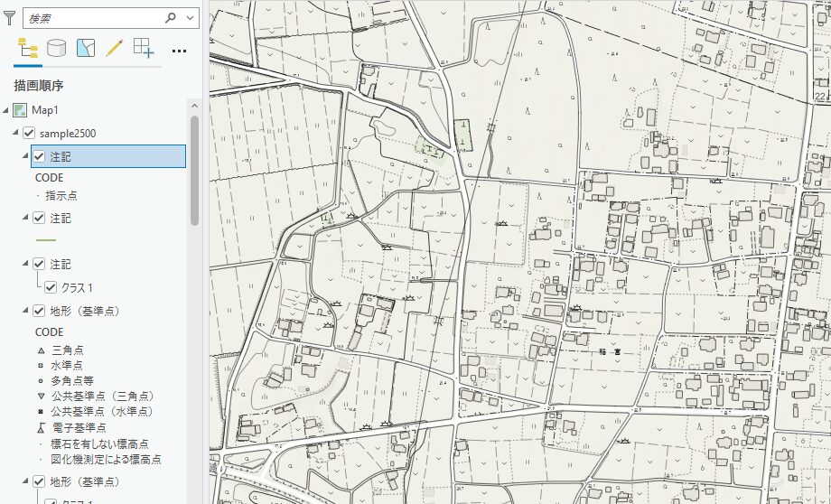Screen dimensions: 831x504
Task: Toggle visibility of highlighted 注記 layer
Action: pos(39,156)
